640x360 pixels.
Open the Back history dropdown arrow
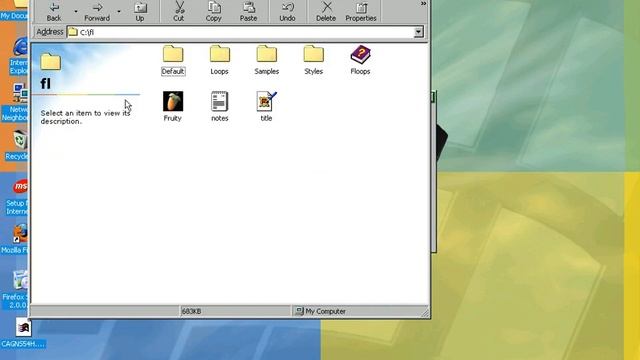click(76, 11)
